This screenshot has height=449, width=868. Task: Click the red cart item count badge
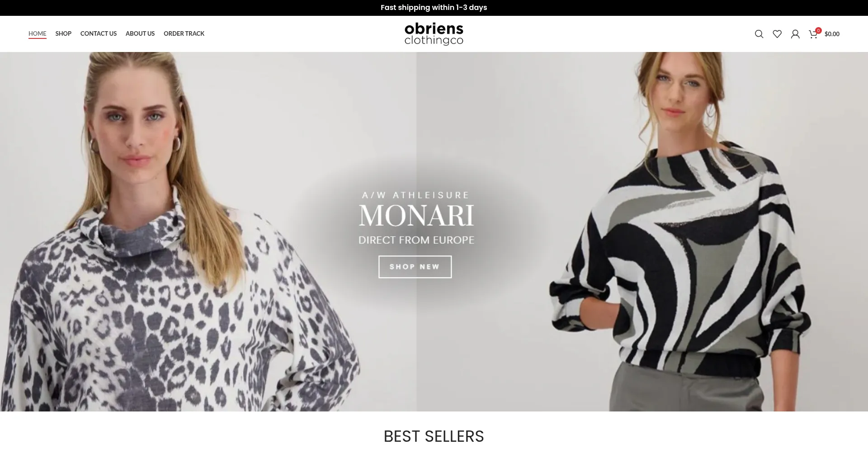click(x=818, y=31)
